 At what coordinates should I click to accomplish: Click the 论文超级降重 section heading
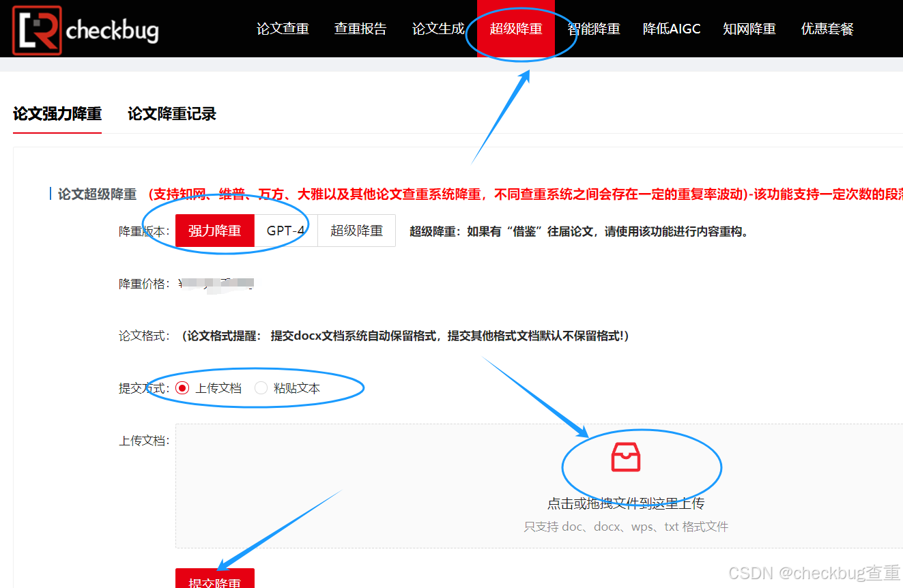[97, 194]
